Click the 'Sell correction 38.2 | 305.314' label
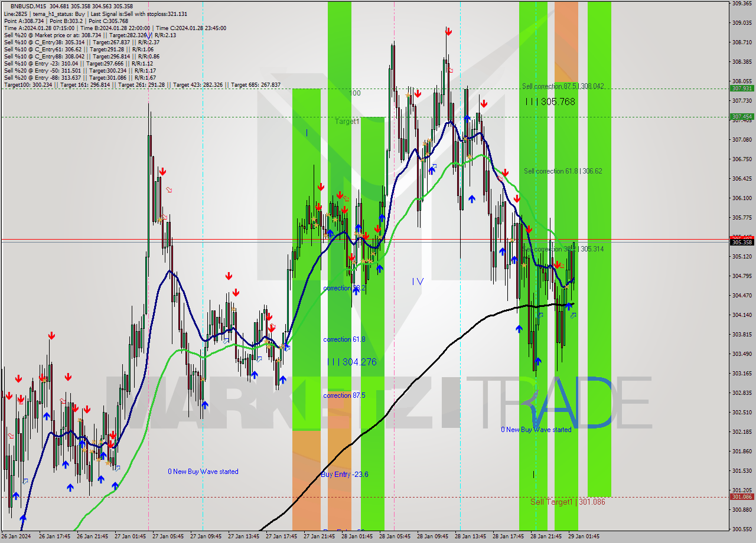756x543 pixels. tap(563, 249)
